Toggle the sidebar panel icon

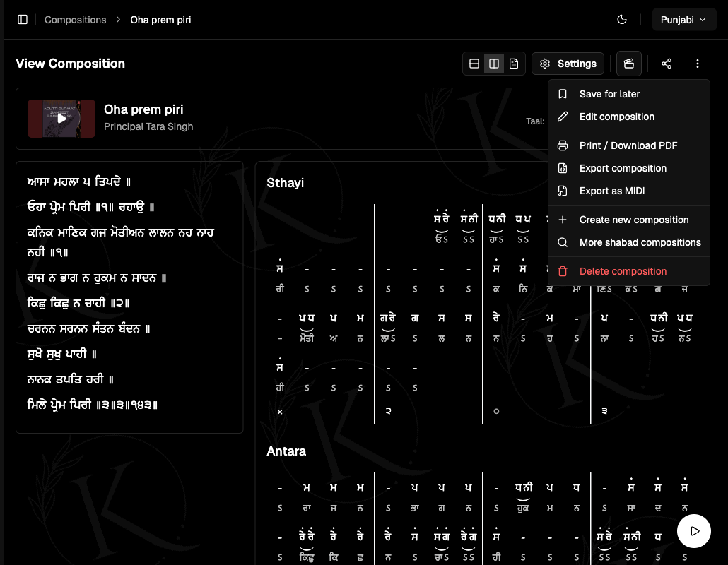click(x=23, y=19)
